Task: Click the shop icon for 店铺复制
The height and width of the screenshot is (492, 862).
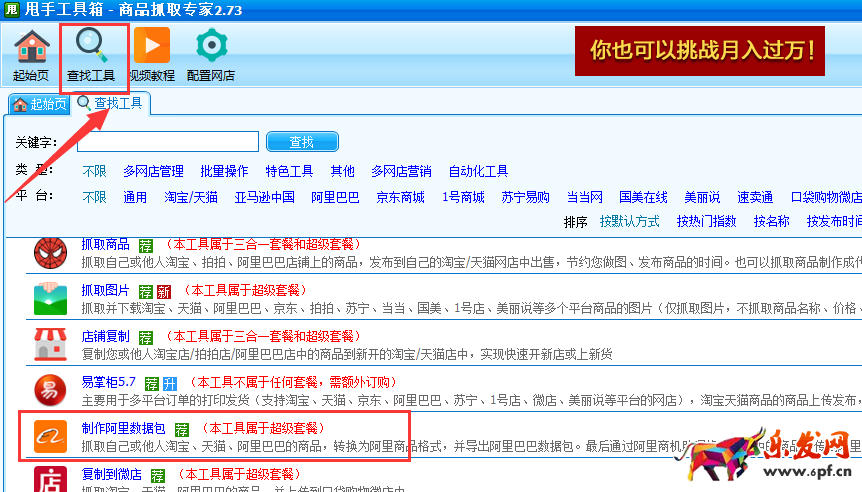Action: click(50, 344)
